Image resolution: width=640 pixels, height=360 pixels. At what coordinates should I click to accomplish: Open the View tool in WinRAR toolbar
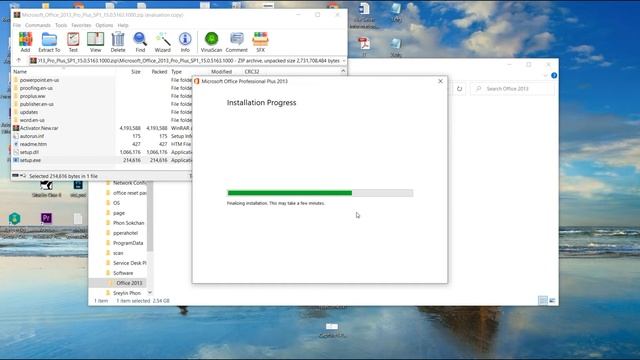coord(96,42)
